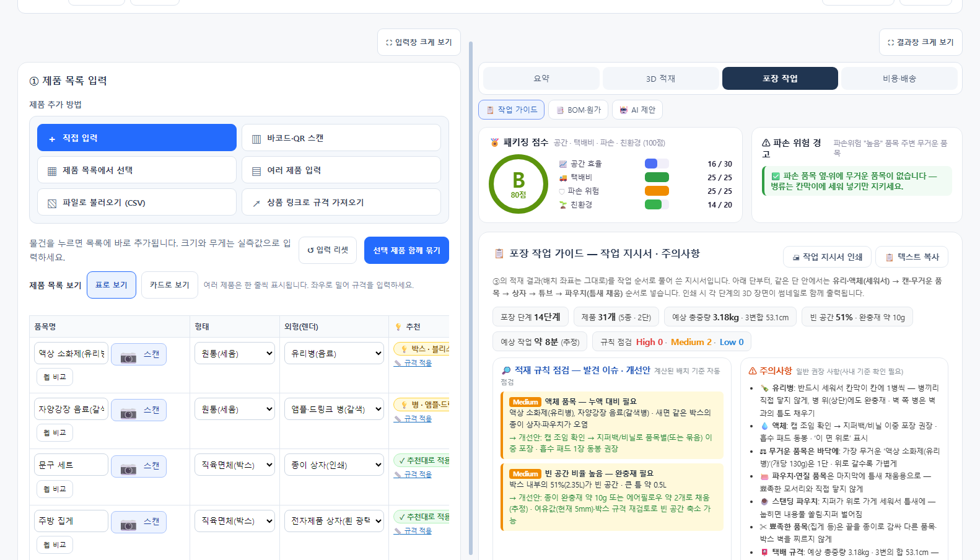This screenshot has width=980, height=560.
Task: Open 외형 dropdown showing 앰플·드링크 병(갈색)
Action: [x=335, y=409]
